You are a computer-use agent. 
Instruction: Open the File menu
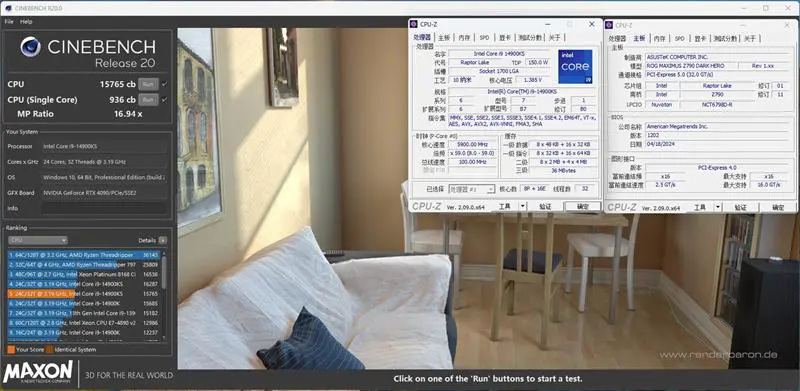(9, 22)
